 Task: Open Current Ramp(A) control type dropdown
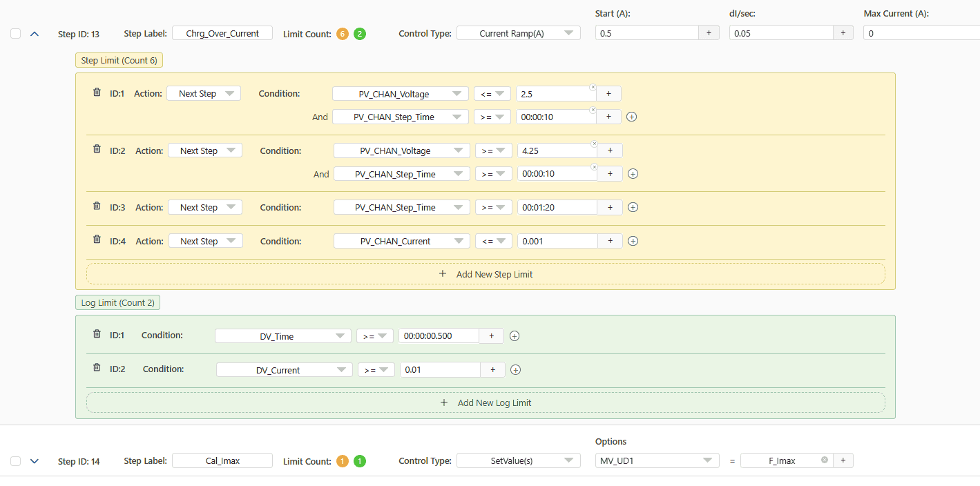519,33
